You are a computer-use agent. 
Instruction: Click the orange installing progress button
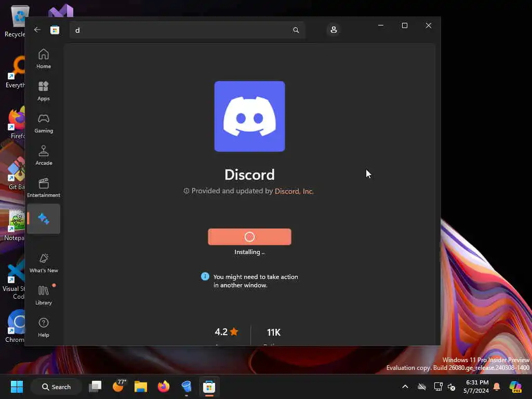[x=250, y=237]
